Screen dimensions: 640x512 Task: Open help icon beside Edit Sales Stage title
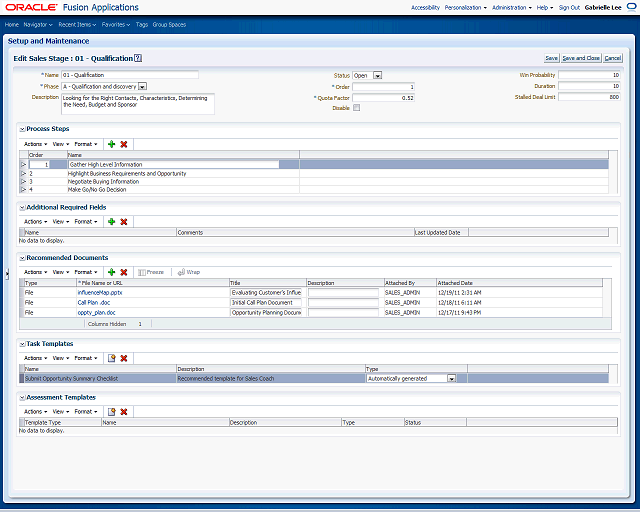(x=138, y=58)
